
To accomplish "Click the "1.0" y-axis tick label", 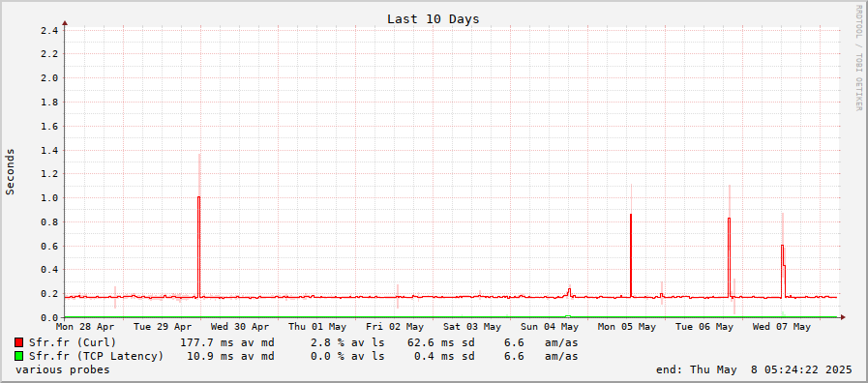I will tap(49, 197).
